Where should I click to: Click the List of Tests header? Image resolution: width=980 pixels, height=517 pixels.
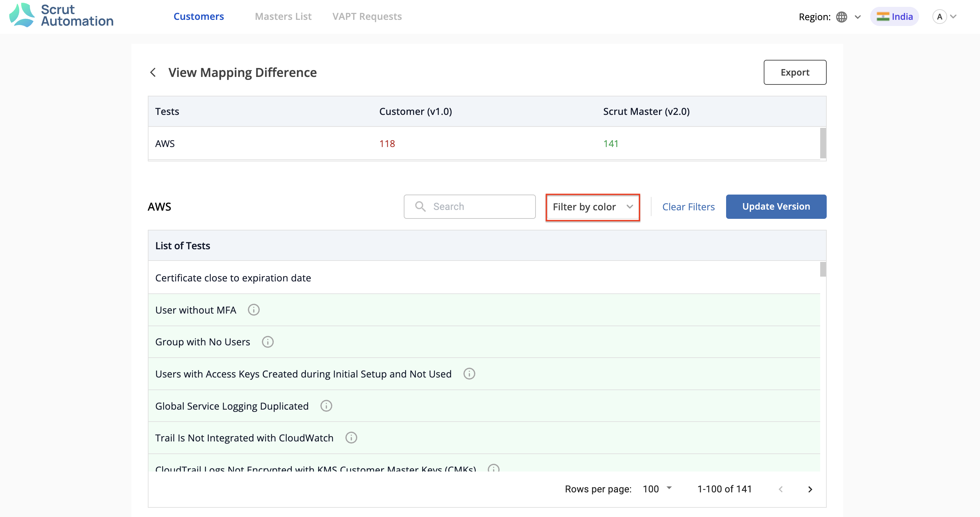(x=183, y=246)
